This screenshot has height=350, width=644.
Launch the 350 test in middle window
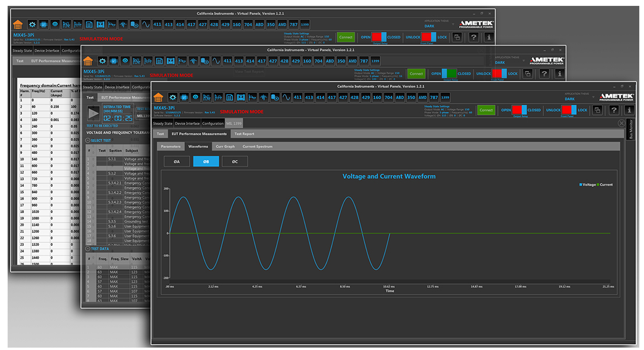(x=342, y=61)
